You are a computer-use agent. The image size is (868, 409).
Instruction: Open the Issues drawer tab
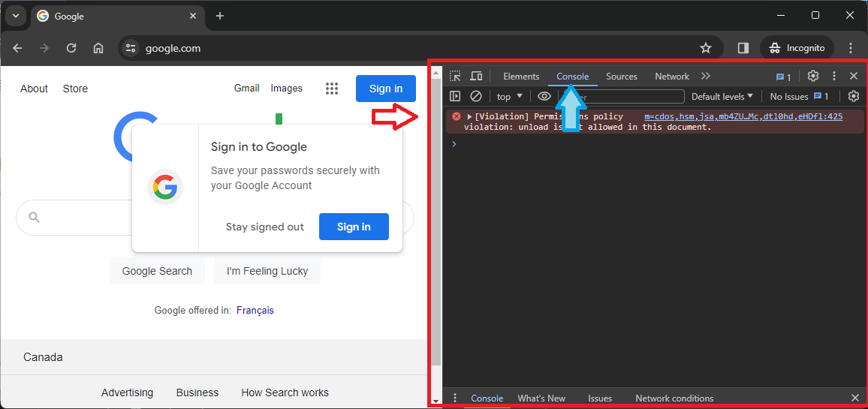(x=600, y=398)
